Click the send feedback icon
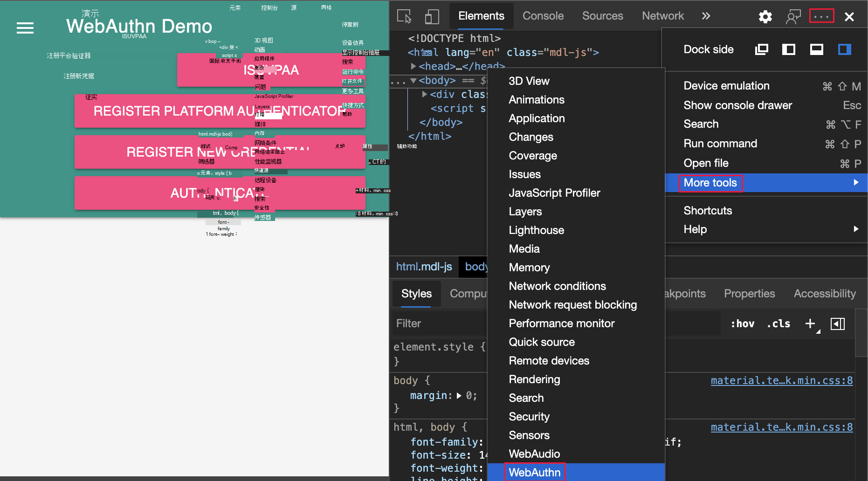Image resolution: width=868 pixels, height=481 pixels. click(793, 17)
